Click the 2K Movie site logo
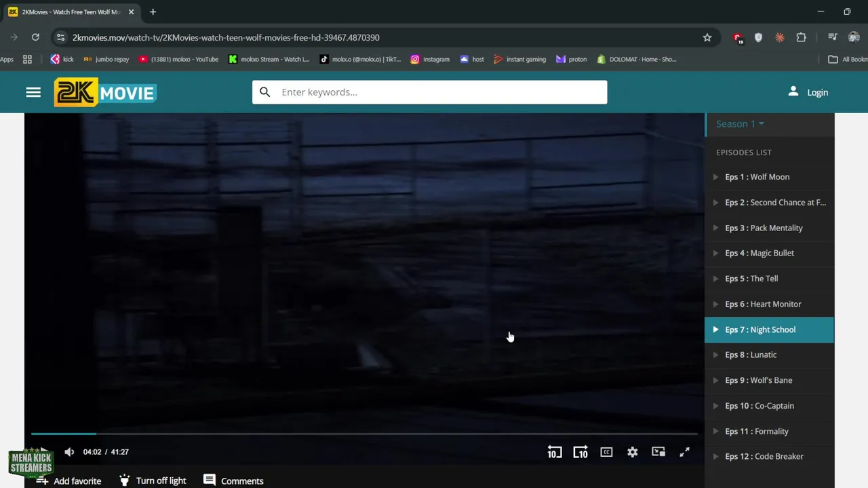Image resolution: width=868 pixels, height=488 pixels. pos(105,93)
